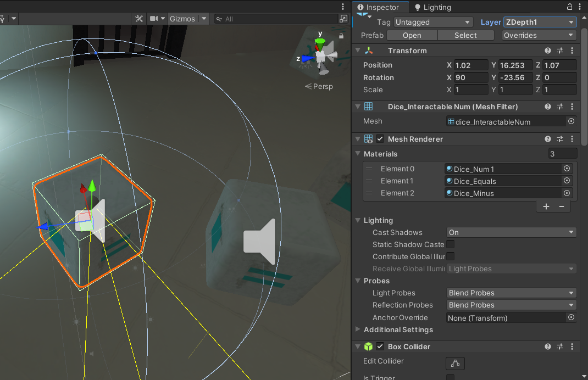Enable Contribute Global Illumination

(449, 256)
